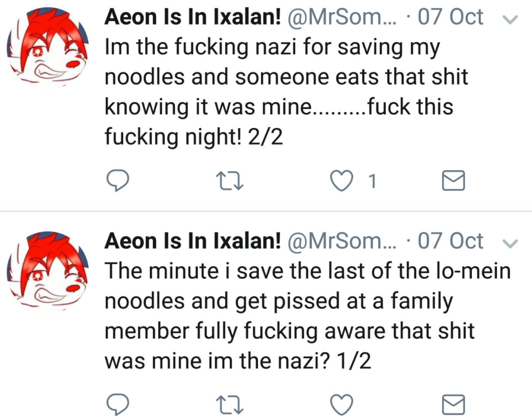The width and height of the screenshot is (532, 419).
Task: Open Aeon Is In Ixalan! profile from top tweet
Action: pos(193,17)
